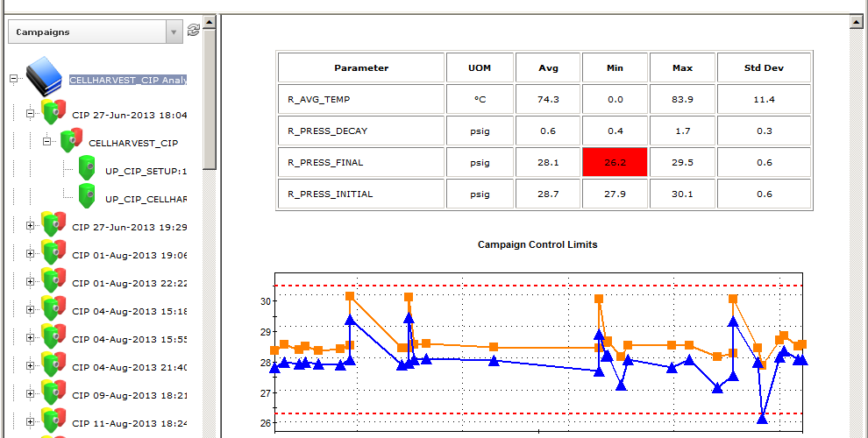The height and width of the screenshot is (438, 868).
Task: Click the tree panel scrollbar thumb
Action: [210, 98]
